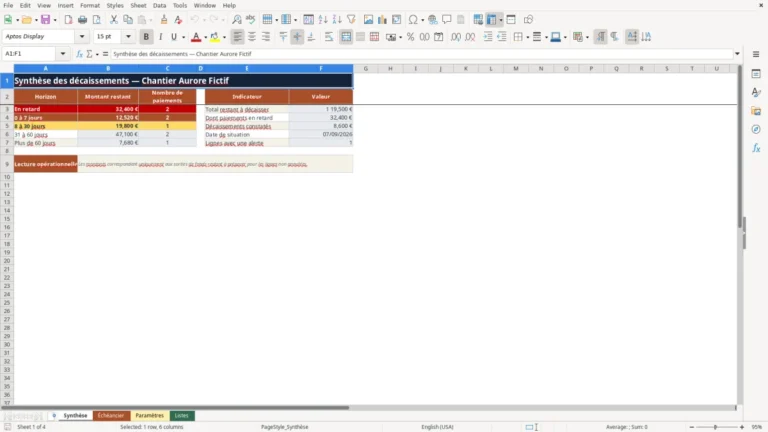768x432 pixels.
Task: Toggle Italic formatting
Action: coord(160,37)
